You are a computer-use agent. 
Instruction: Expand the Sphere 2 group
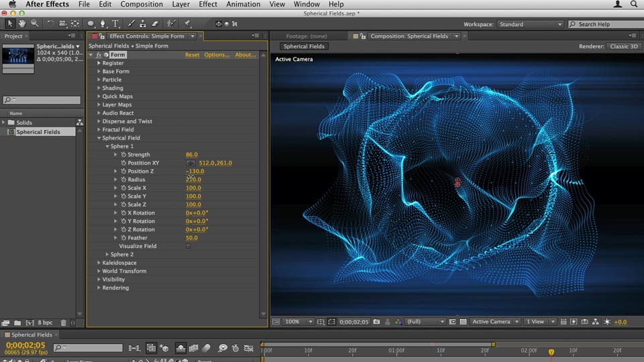coord(107,255)
